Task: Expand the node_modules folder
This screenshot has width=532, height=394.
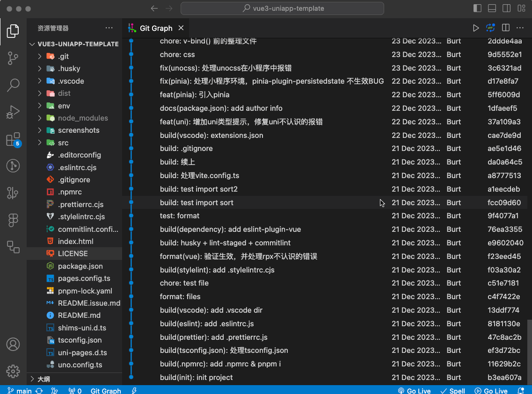Action: coord(82,118)
